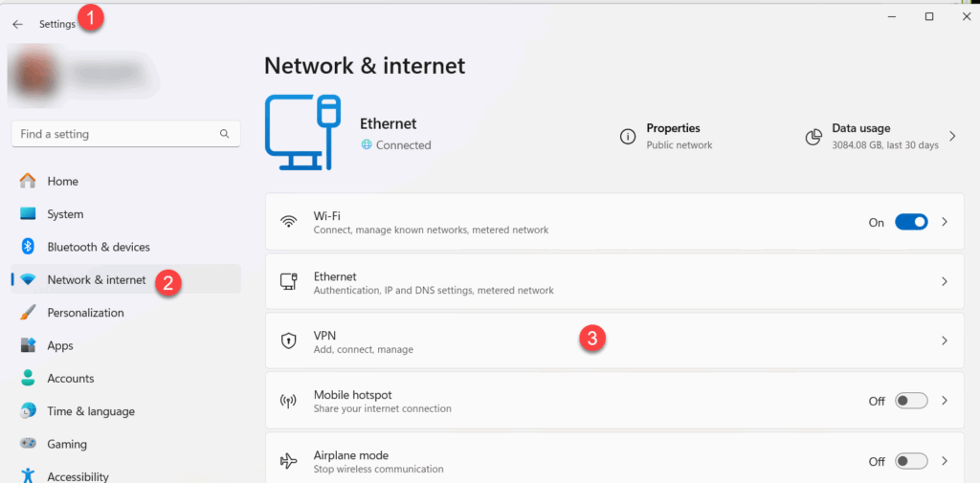
Task: Turn off the Wi-Fi toggle
Action: click(x=911, y=222)
